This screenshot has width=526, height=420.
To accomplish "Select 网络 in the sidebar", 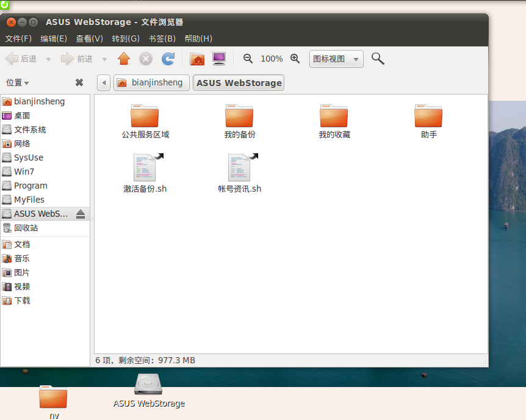I will [x=45, y=143].
